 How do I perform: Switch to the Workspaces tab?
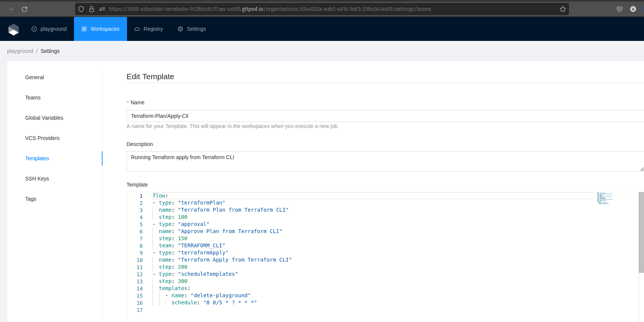coord(100,29)
